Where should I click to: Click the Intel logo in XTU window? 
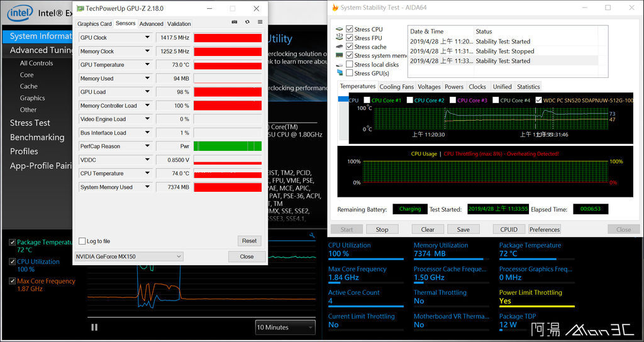click(x=19, y=13)
